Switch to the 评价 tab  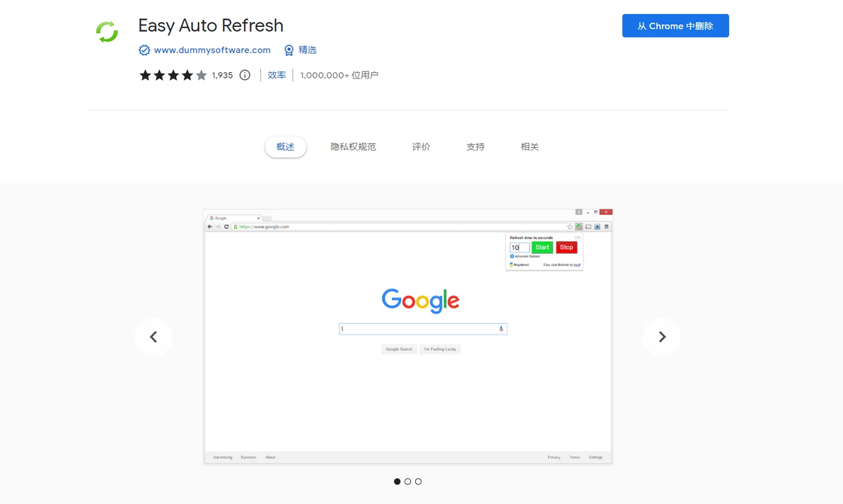click(421, 146)
